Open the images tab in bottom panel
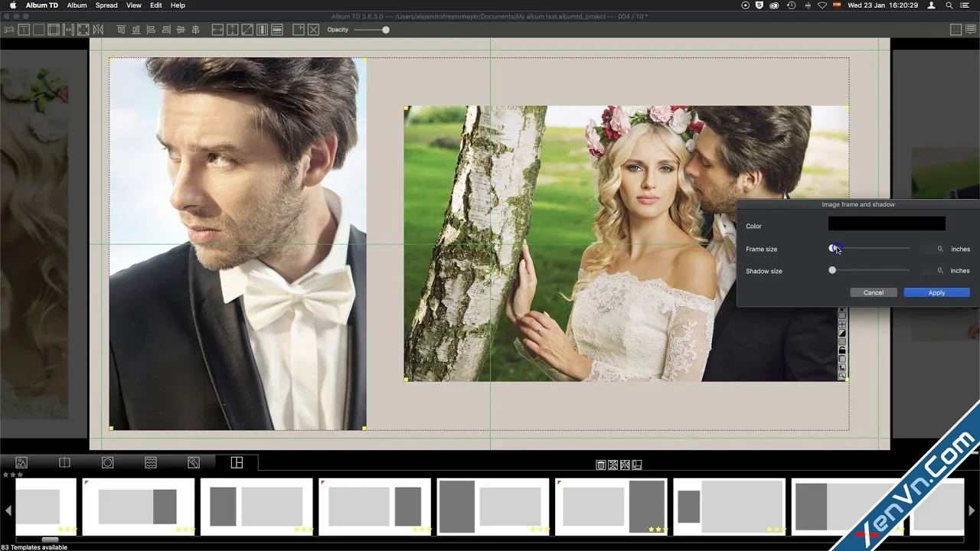The height and width of the screenshot is (551, 980). [21, 462]
